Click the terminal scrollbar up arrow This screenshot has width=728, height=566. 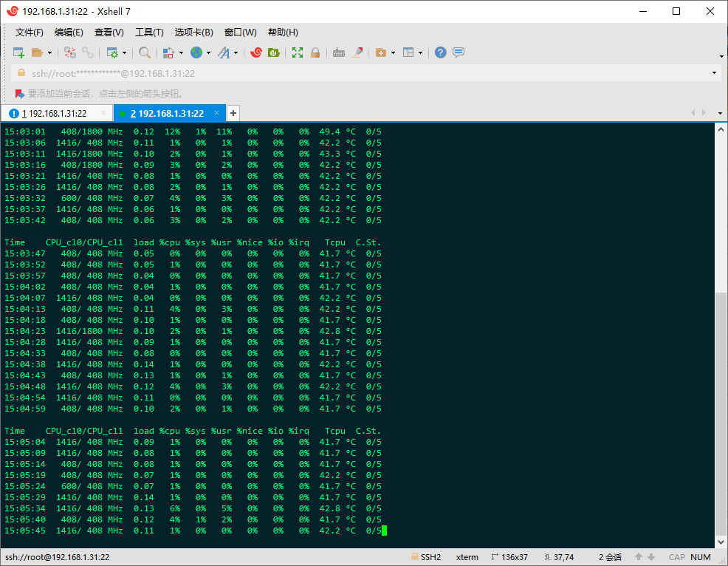pos(721,129)
